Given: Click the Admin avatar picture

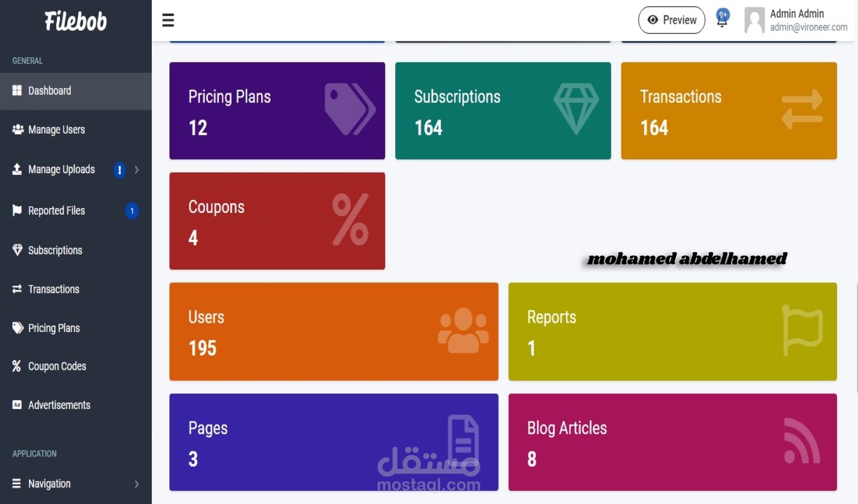Looking at the screenshot, I should tap(755, 20).
